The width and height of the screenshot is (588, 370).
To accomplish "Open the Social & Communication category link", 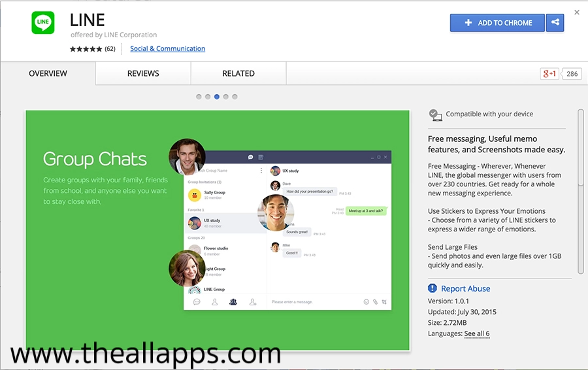I will (168, 48).
